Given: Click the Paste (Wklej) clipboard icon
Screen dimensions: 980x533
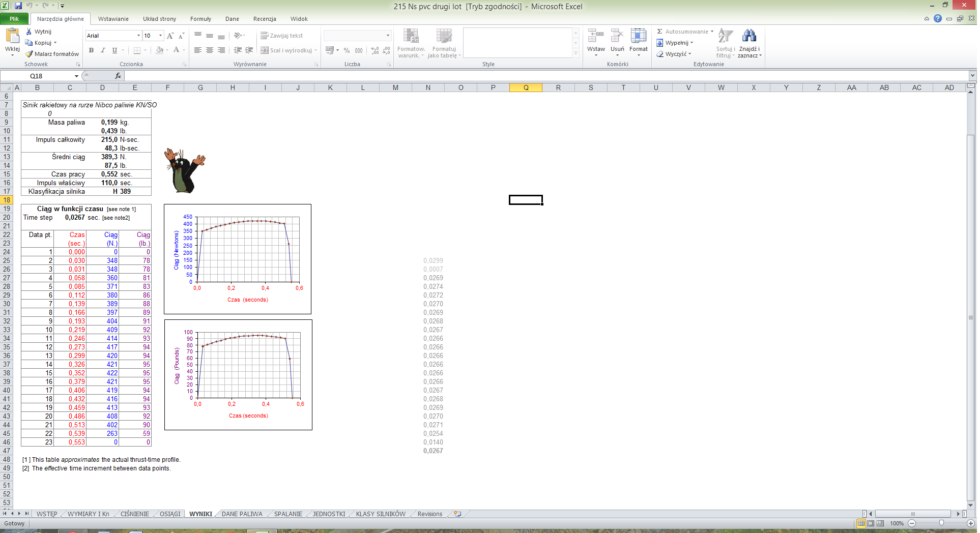Looking at the screenshot, I should pyautogui.click(x=12, y=36).
